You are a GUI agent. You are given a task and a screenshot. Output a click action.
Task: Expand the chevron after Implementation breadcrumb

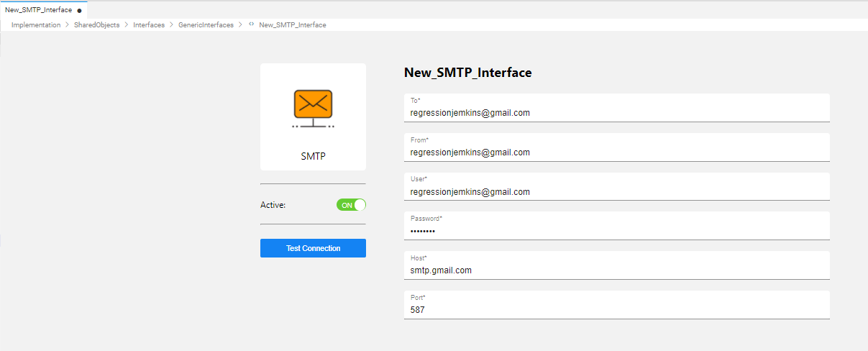point(68,25)
